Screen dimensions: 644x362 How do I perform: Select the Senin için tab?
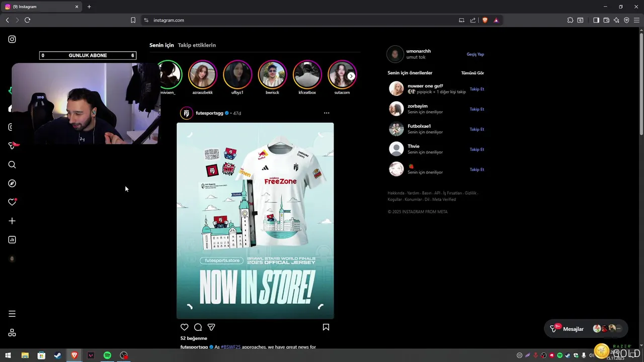162,45
